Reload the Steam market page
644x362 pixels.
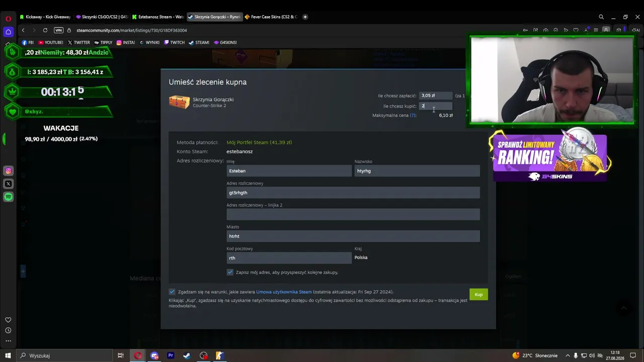[x=45, y=30]
